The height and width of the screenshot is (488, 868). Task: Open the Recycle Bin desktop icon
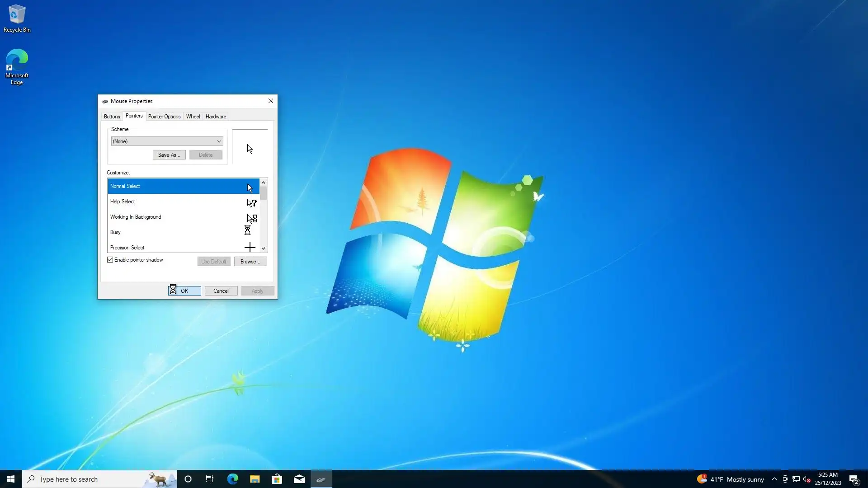[x=17, y=19]
